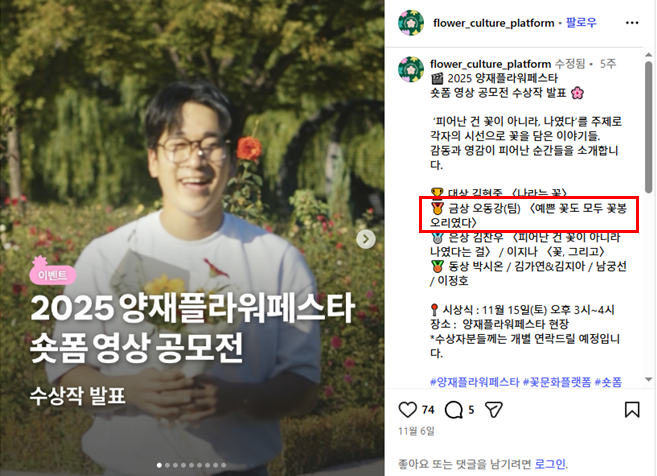Viewport: 657px width, 476px height.
Task: Open hashtag #꽃문화플랫폼
Action: click(x=557, y=382)
